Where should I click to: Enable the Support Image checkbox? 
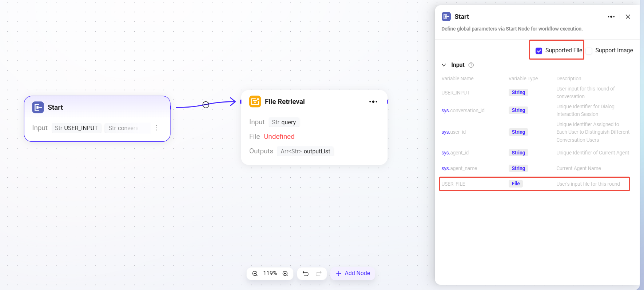click(589, 51)
